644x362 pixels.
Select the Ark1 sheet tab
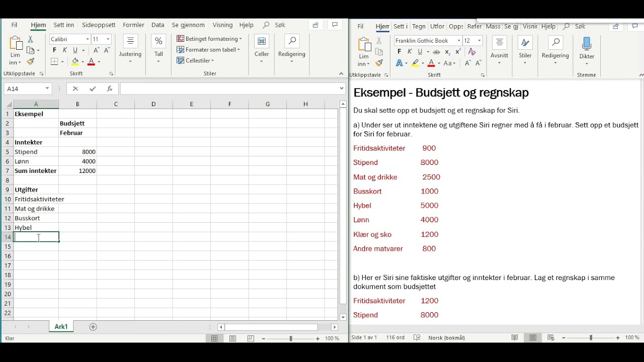click(61, 327)
